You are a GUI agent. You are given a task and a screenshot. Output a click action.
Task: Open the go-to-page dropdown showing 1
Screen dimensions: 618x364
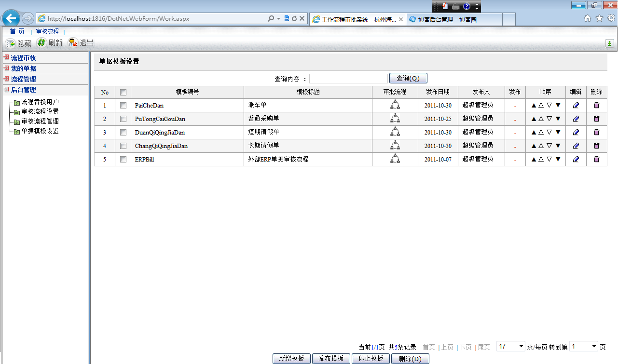(584, 346)
